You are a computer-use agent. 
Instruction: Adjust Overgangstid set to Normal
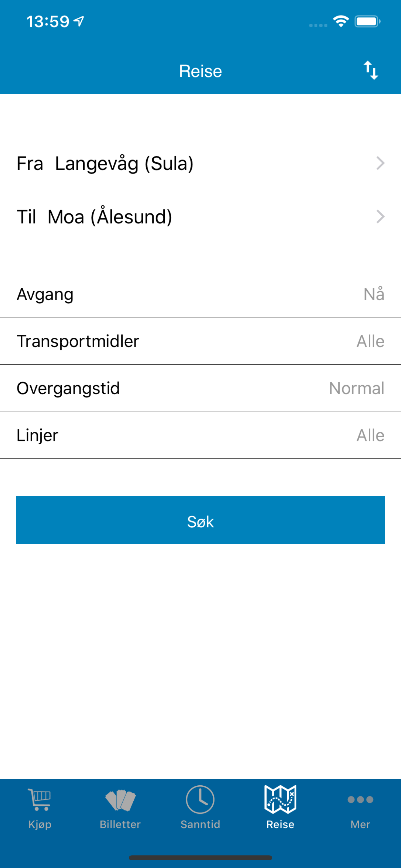(200, 388)
